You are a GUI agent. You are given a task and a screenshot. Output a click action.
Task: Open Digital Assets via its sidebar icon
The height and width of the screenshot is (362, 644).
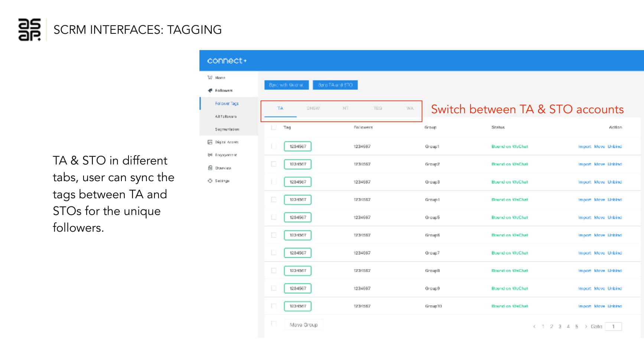210,142
